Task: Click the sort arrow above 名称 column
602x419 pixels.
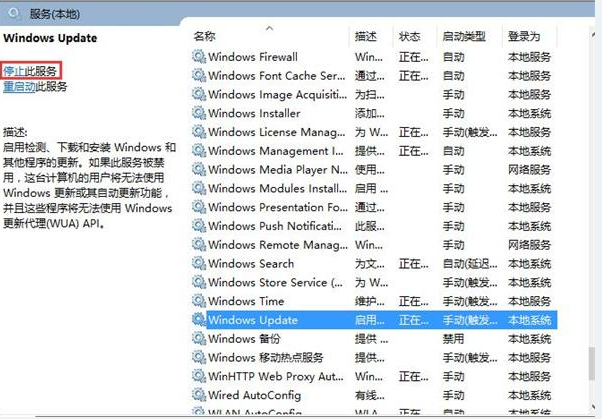Action: point(270,28)
